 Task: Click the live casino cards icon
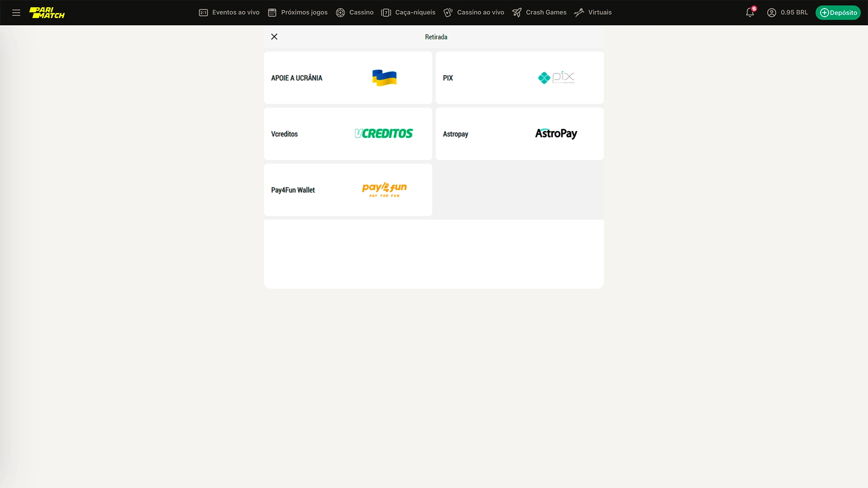(448, 13)
